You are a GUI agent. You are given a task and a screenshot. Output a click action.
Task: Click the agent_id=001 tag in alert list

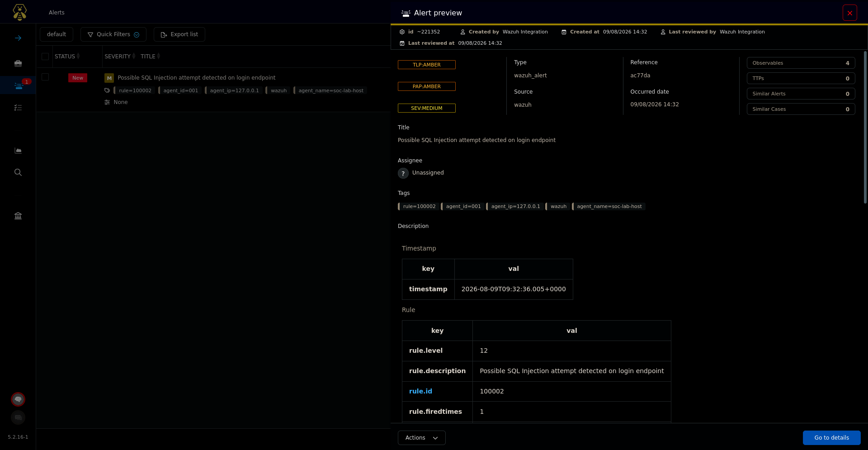180,90
